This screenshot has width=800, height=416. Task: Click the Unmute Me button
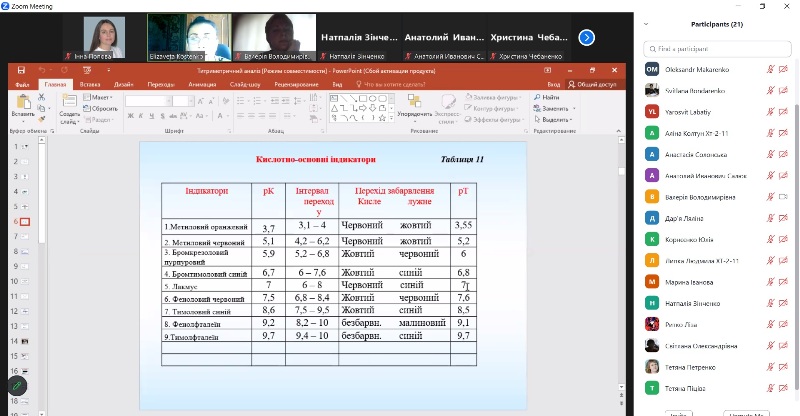[745, 413]
